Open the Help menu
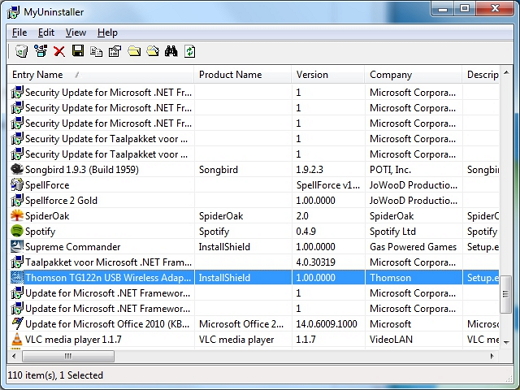 (x=107, y=33)
